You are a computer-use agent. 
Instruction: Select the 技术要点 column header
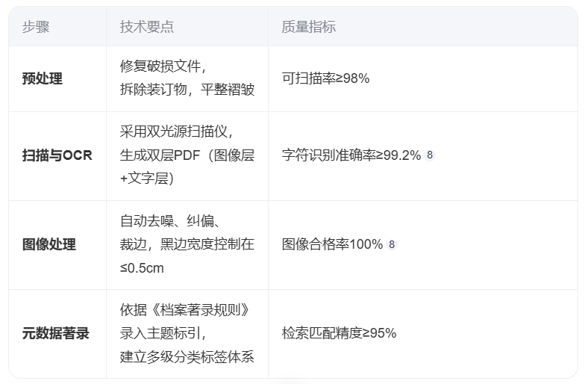[x=146, y=27]
